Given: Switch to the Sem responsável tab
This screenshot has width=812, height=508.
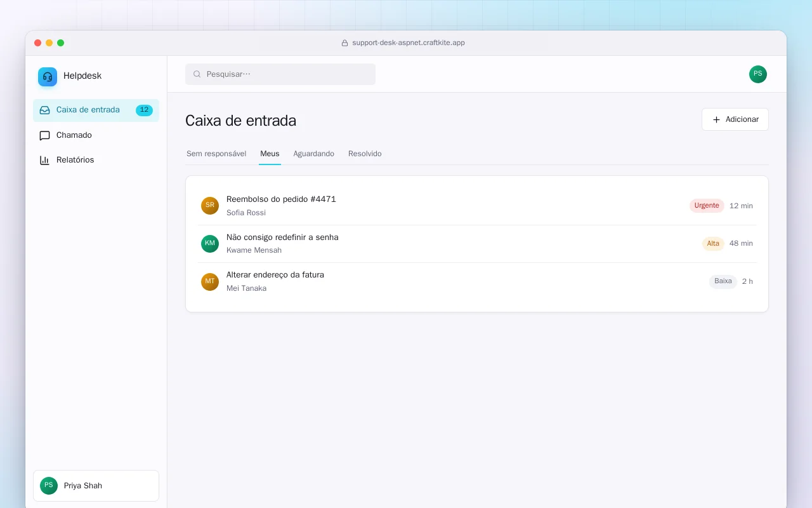Looking at the screenshot, I should (216, 154).
